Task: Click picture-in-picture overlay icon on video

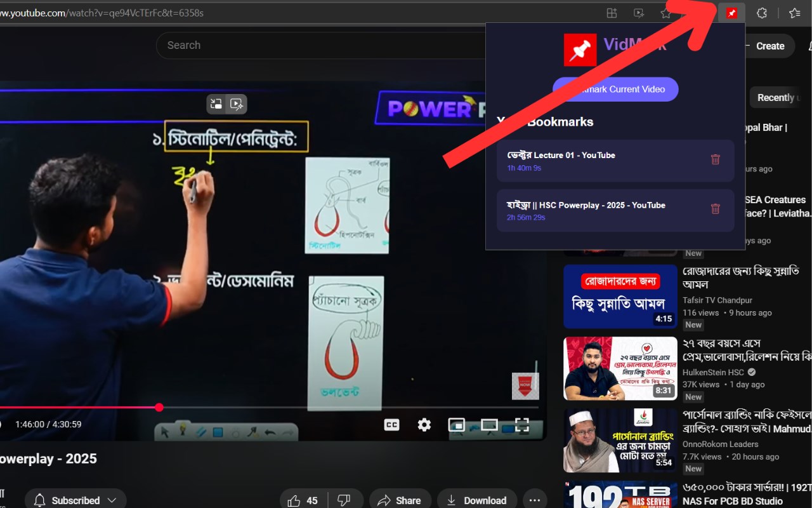Action: tap(217, 104)
